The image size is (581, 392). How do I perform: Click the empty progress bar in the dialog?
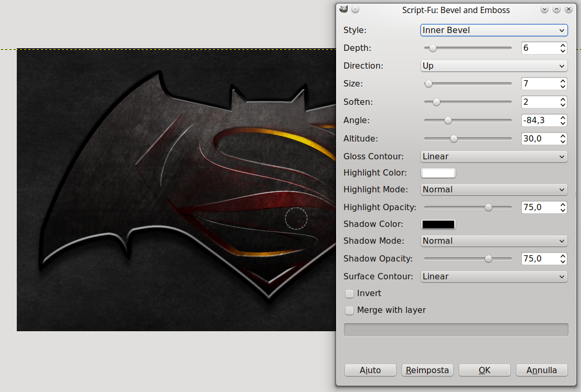click(x=456, y=330)
